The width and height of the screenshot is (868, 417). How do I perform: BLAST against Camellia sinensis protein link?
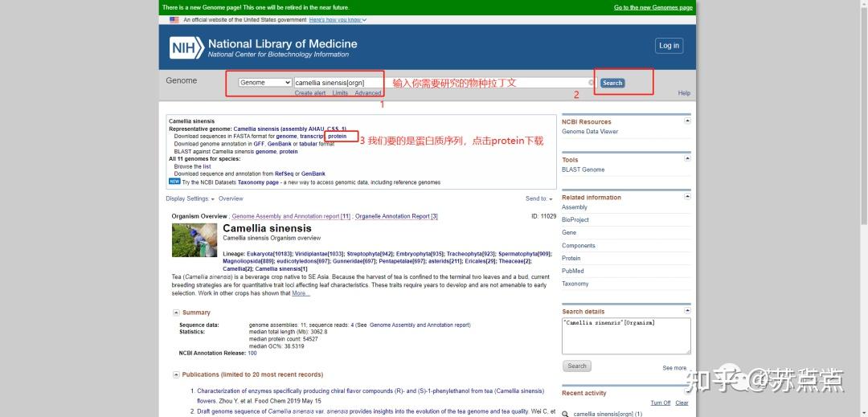point(289,152)
